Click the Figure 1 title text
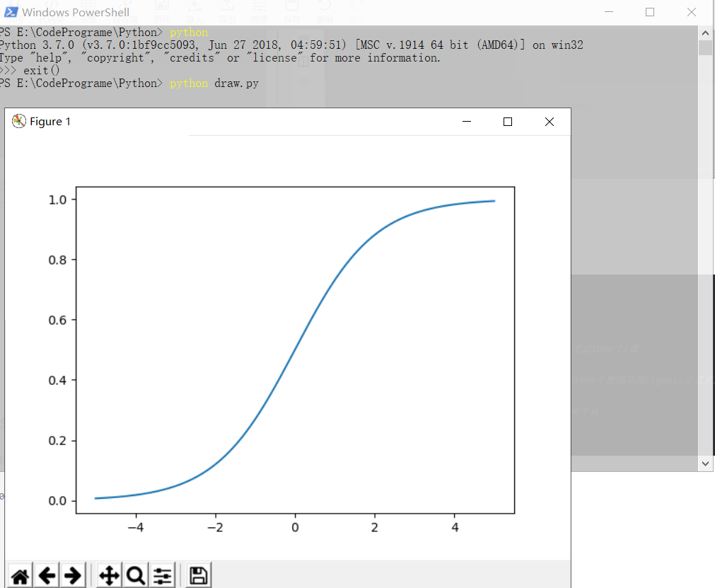Screen dimensions: 715x588 (x=50, y=121)
